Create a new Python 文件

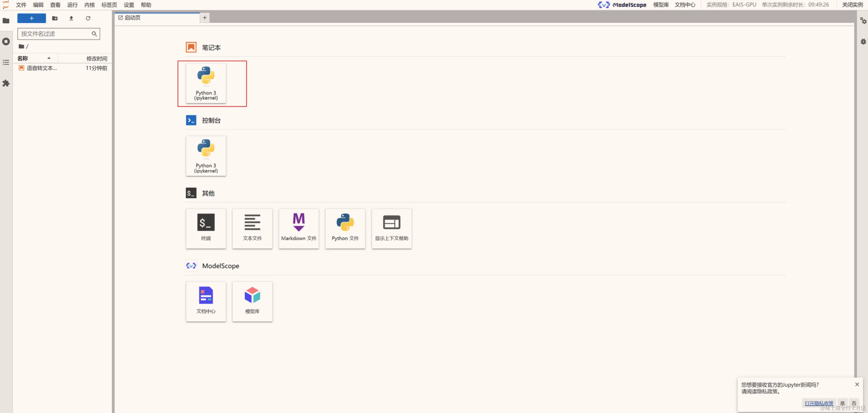click(x=345, y=229)
